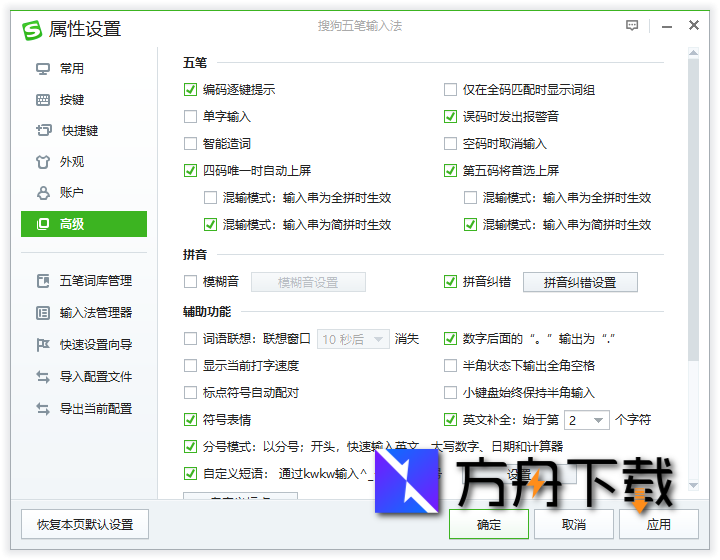This screenshot has width=720, height=560.
Task: Uncheck 编码逐键提示 checkbox
Action: coord(191,90)
